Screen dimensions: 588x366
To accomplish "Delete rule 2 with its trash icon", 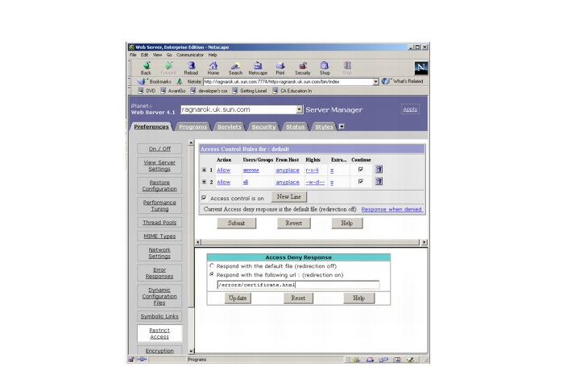I will (379, 181).
